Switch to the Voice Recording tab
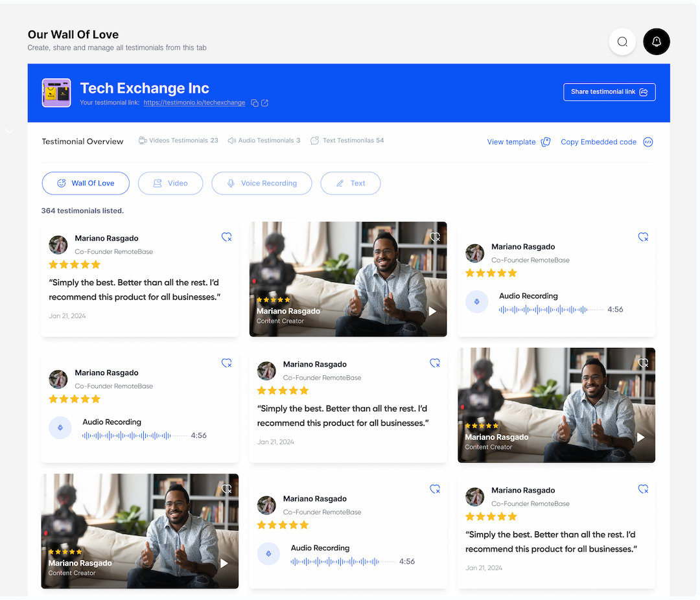Image resolution: width=700 pixels, height=600 pixels. (x=262, y=183)
